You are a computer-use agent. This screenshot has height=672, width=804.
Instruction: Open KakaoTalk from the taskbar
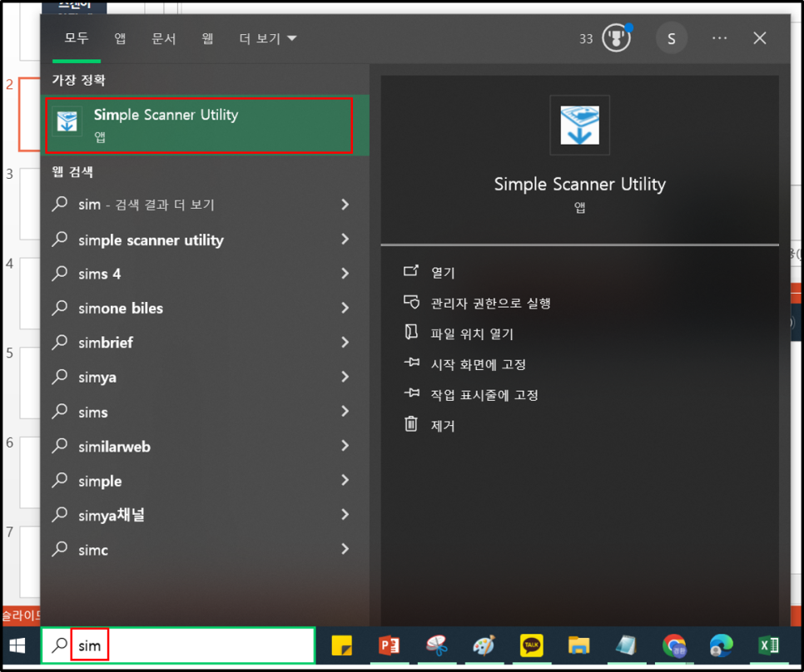tap(531, 646)
